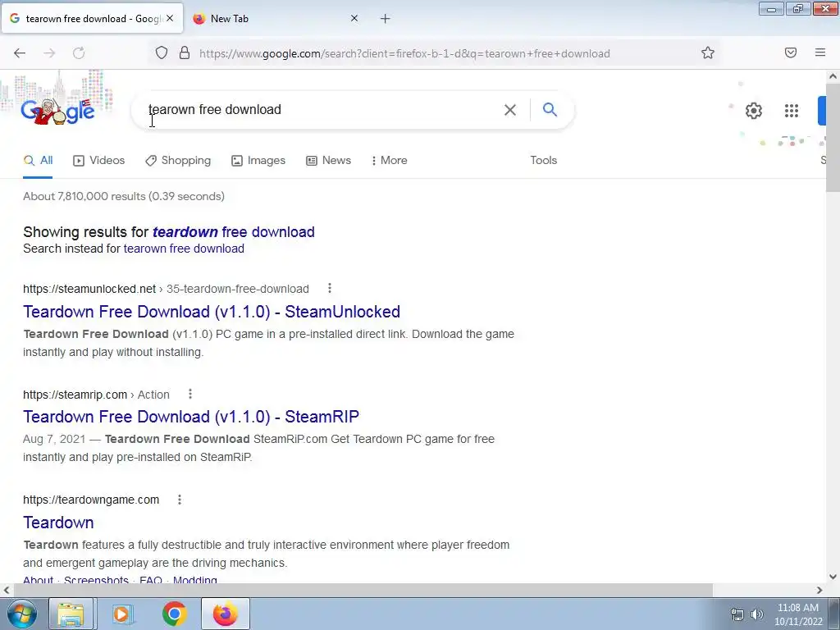Switch to Shopping results
Image resolution: width=840 pixels, height=630 pixels.
tap(178, 161)
